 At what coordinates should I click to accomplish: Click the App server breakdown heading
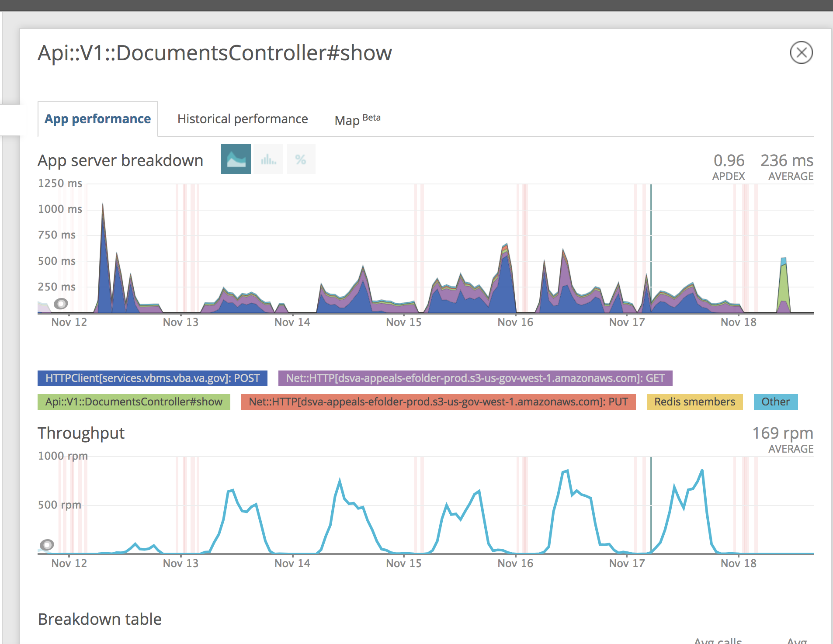tap(121, 160)
